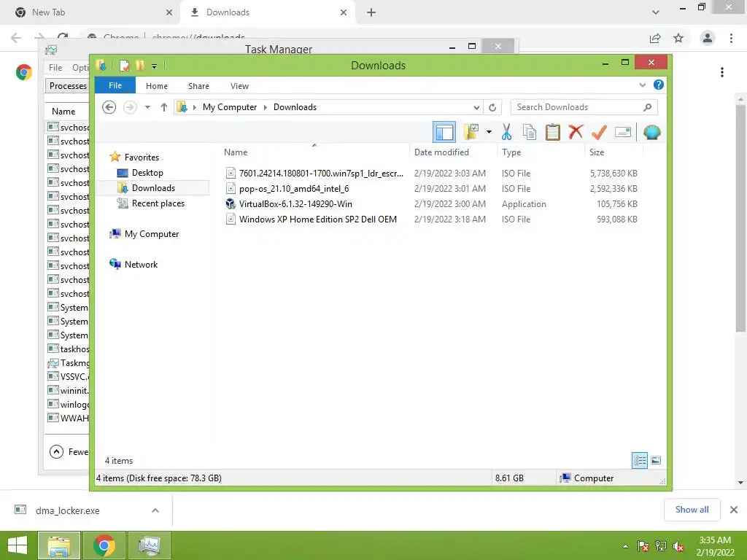Sort files by the Name column header
The image size is (747, 560).
[236, 152]
